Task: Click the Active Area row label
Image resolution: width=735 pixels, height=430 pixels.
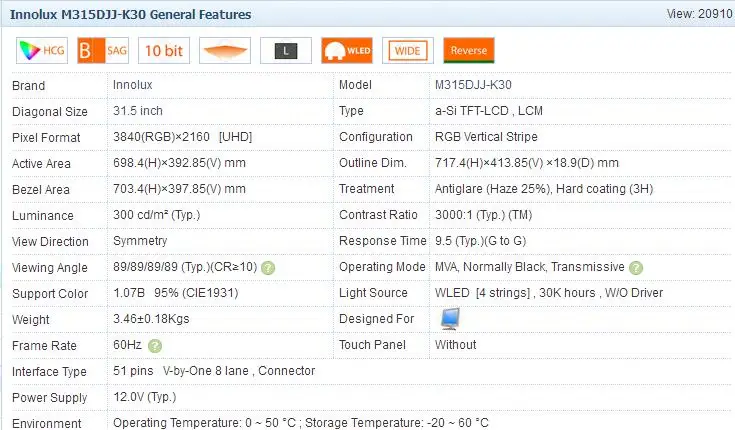Action: [x=41, y=164]
